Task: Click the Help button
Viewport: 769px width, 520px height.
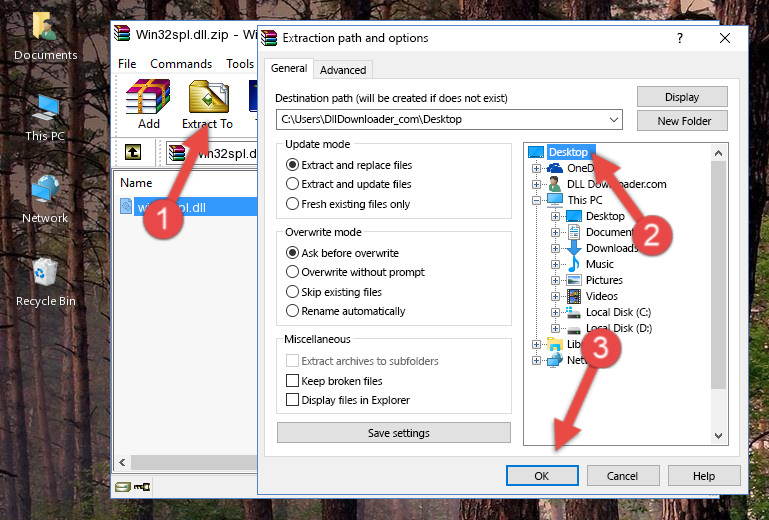Action: (704, 476)
